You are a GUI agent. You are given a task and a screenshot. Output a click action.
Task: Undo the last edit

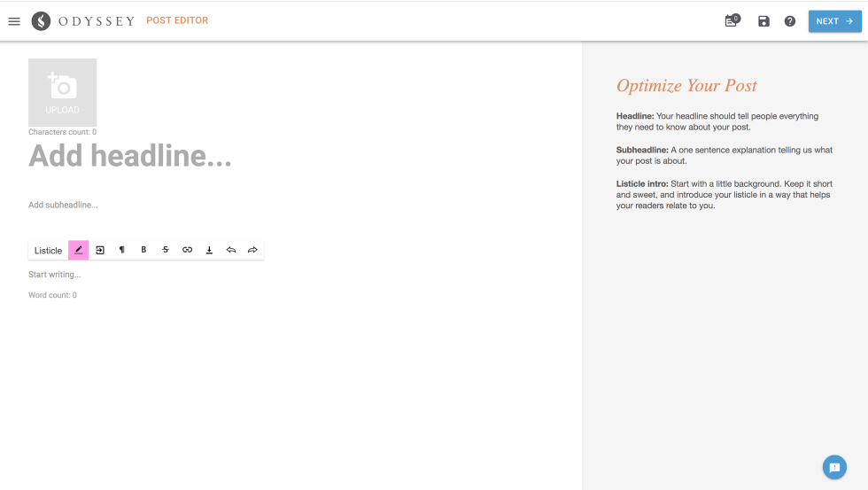coord(231,250)
